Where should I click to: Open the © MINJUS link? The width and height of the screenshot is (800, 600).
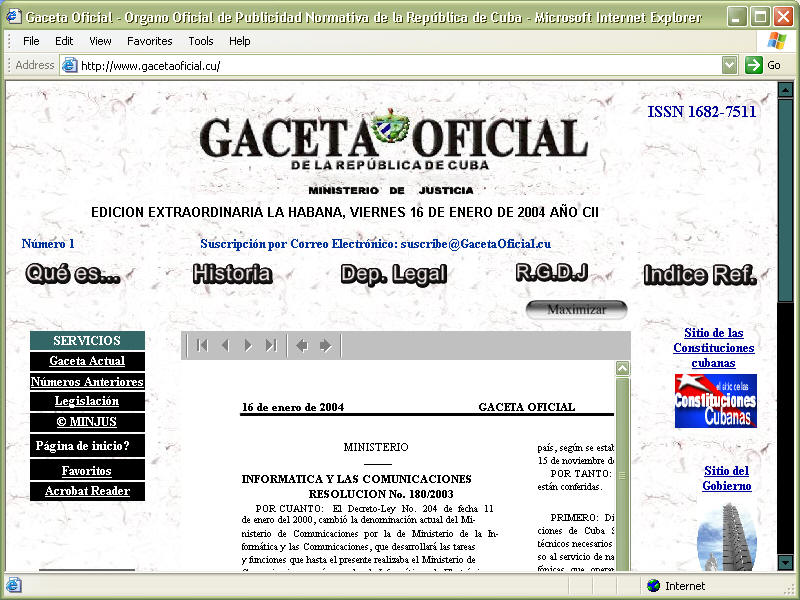[87, 422]
